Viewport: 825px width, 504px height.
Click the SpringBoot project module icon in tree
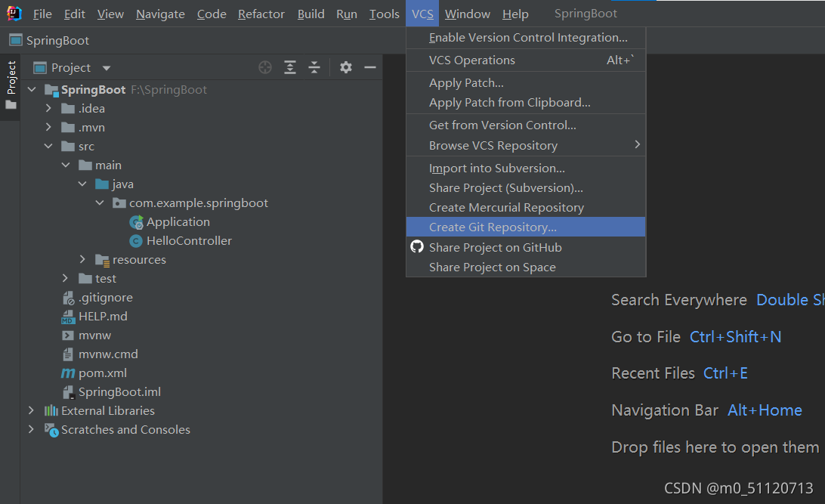[51, 90]
